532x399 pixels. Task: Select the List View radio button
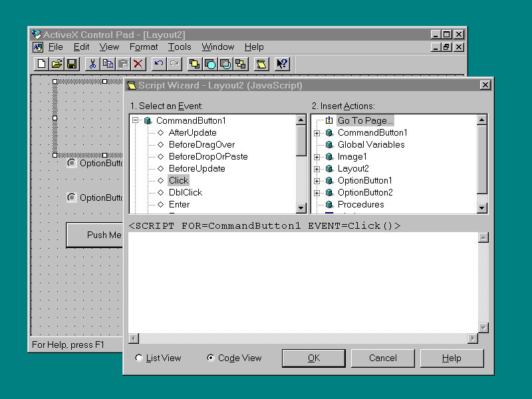point(139,358)
